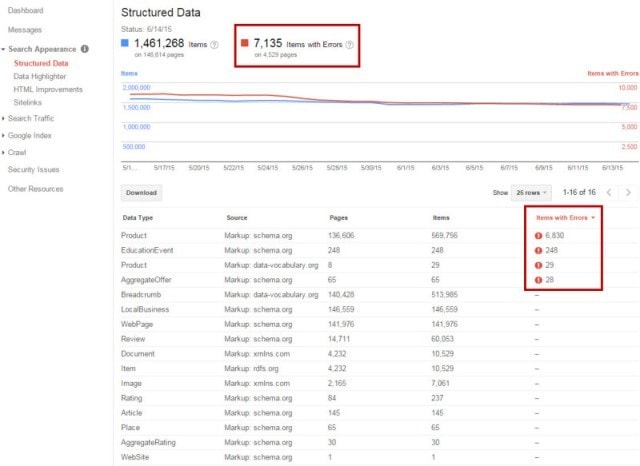Image resolution: width=640 pixels, height=466 pixels.
Task: Click the error icon in the AggregateOffer row
Action: coord(537,280)
